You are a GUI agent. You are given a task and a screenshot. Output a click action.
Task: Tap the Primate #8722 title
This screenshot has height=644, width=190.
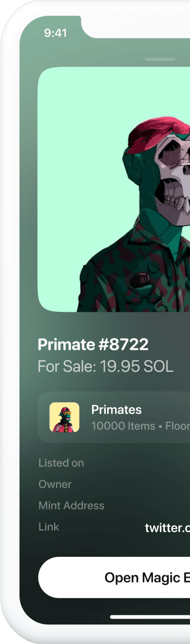93,345
